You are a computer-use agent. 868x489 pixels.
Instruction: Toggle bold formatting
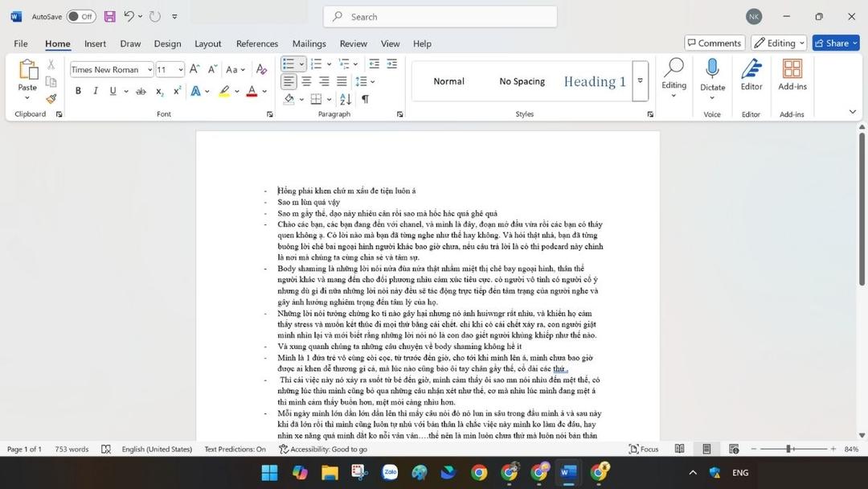pyautogui.click(x=78, y=91)
